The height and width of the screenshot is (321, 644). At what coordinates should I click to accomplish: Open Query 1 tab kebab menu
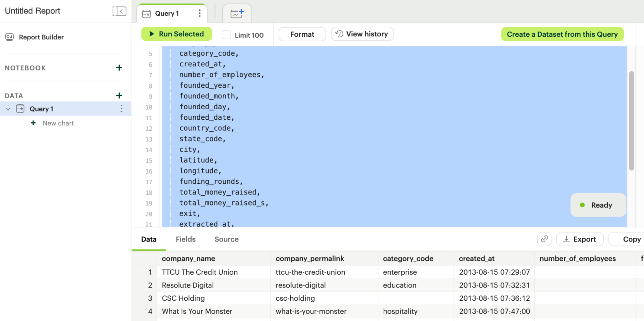(x=200, y=13)
